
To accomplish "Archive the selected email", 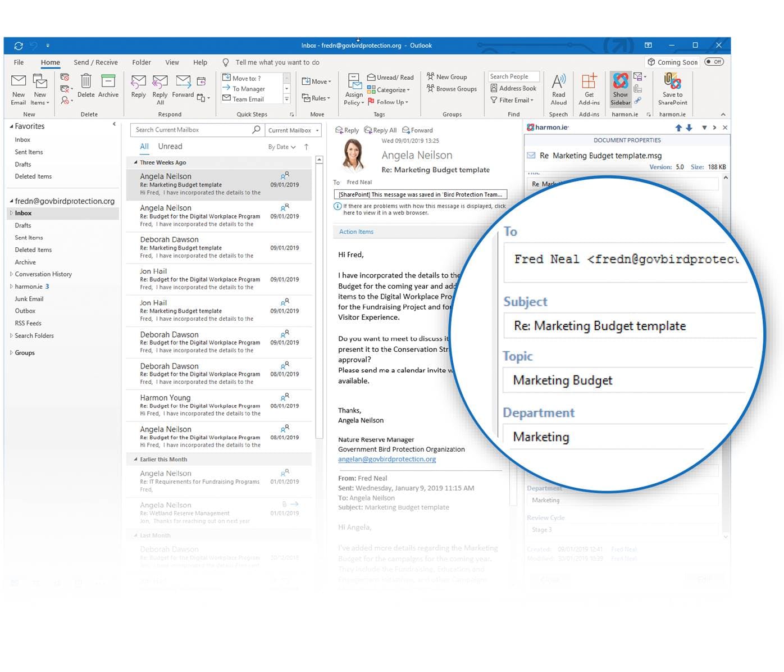I will (108, 86).
